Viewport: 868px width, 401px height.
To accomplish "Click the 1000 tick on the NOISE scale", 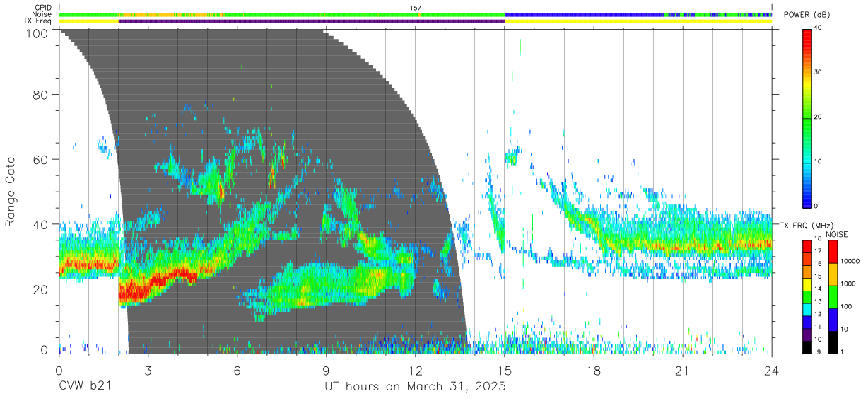I will point(848,284).
